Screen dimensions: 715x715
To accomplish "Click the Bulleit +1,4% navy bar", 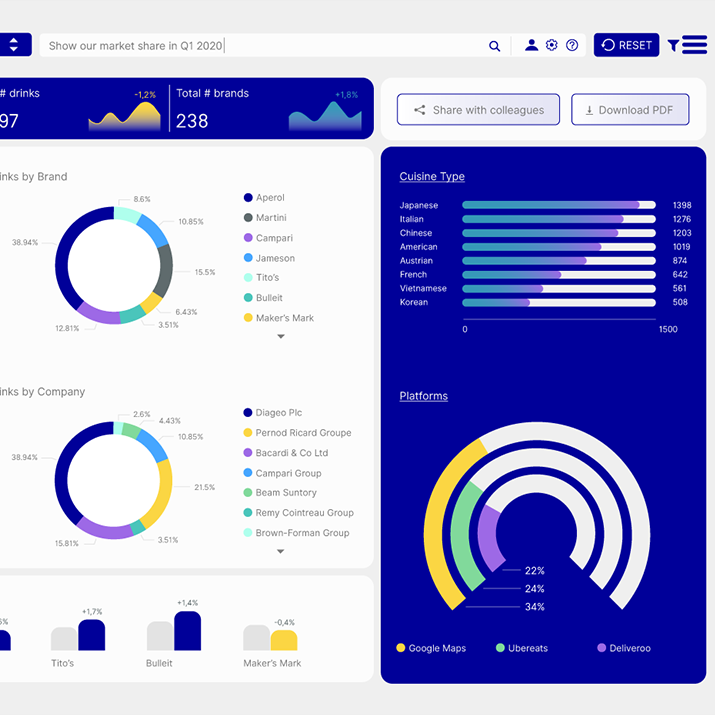I will [187, 631].
